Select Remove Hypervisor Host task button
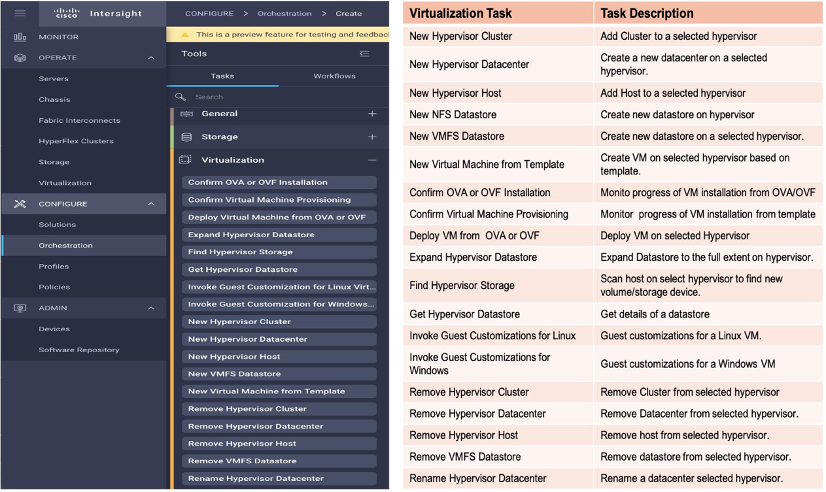Viewport: 826px width, 492px height. [279, 444]
